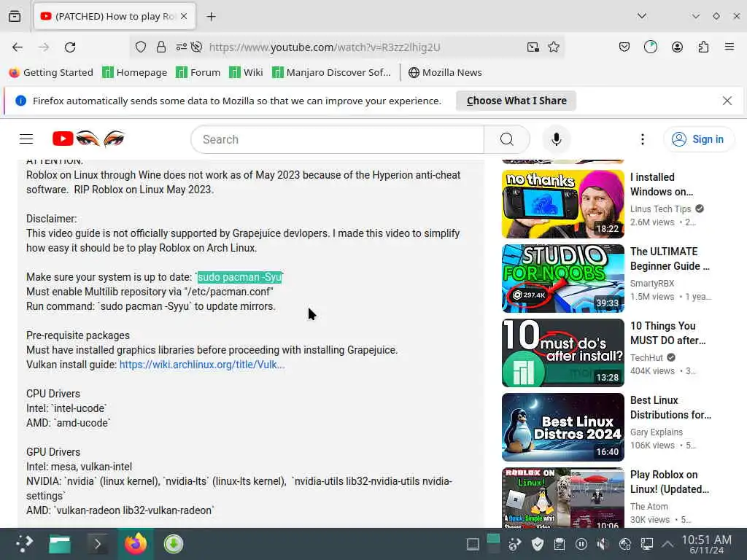This screenshot has height=560, width=747.
Task: Click highlighted 'sudo pacman -Syu' text
Action: point(239,277)
